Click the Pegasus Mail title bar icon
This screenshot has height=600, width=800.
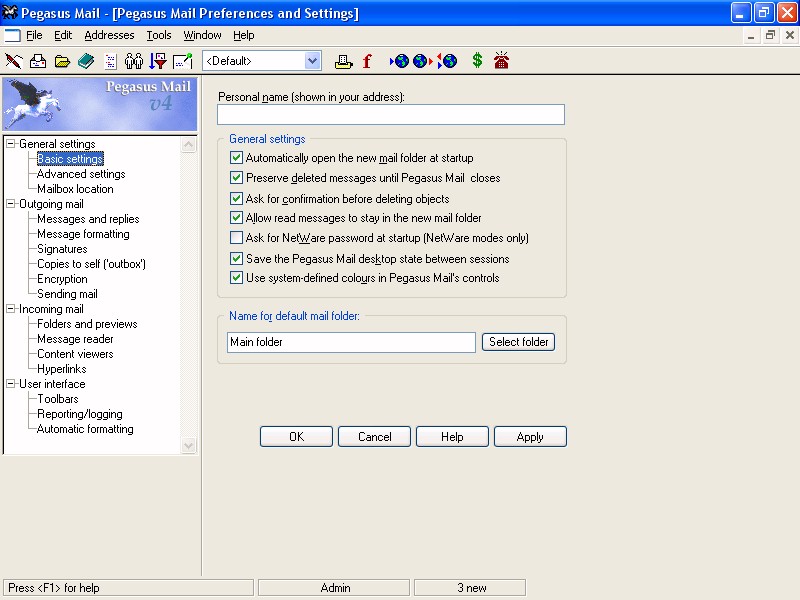(10, 12)
